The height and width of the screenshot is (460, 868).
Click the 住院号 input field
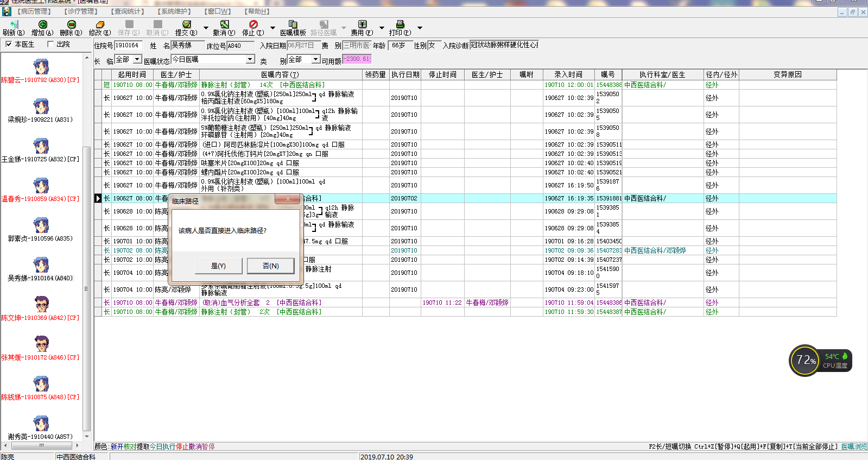[x=128, y=46]
